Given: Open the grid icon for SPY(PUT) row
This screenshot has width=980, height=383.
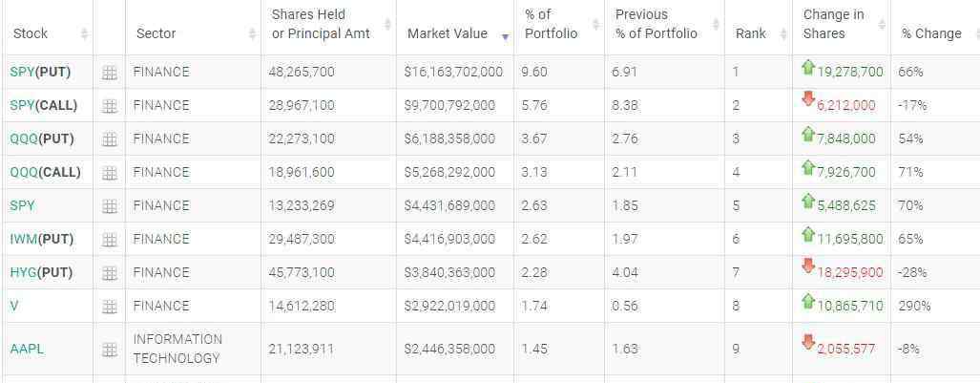Looking at the screenshot, I should click(110, 74).
